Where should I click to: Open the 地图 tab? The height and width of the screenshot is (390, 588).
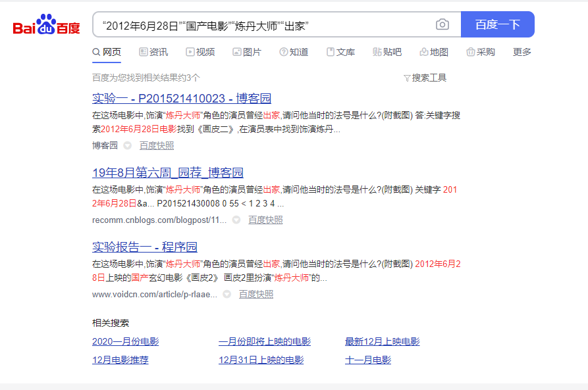[434, 52]
